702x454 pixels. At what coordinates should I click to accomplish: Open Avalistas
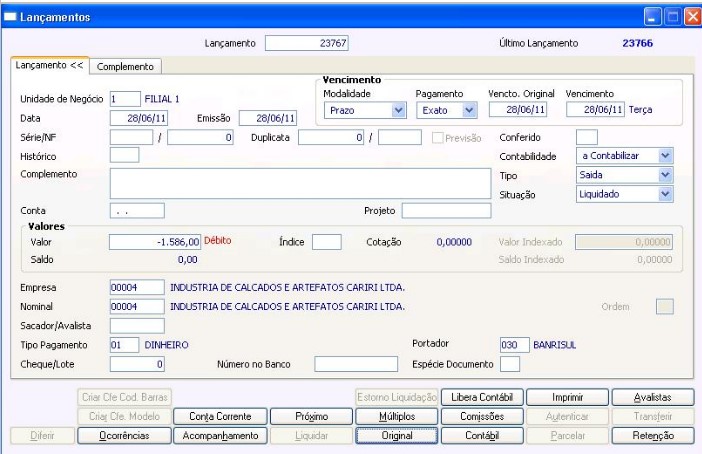click(653, 397)
